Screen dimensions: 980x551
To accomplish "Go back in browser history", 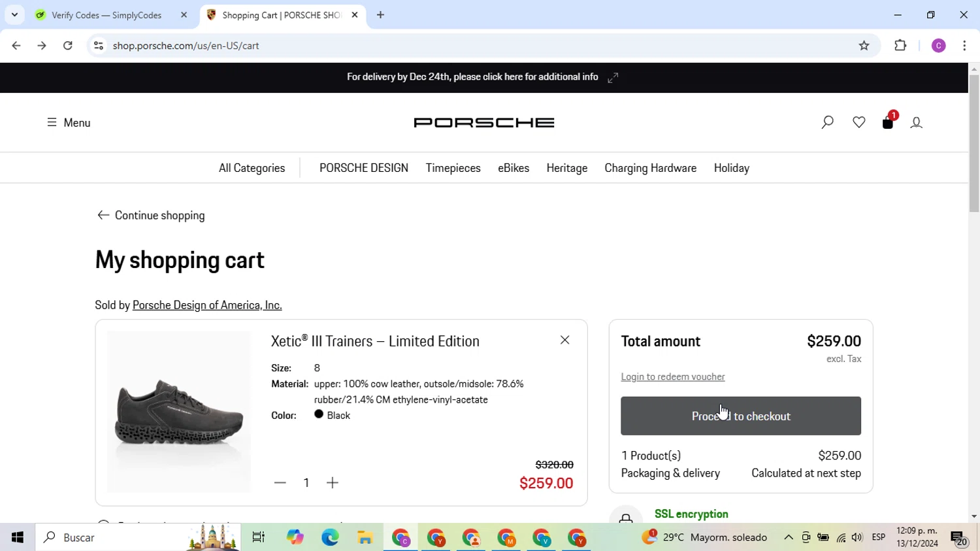I will click(x=16, y=46).
